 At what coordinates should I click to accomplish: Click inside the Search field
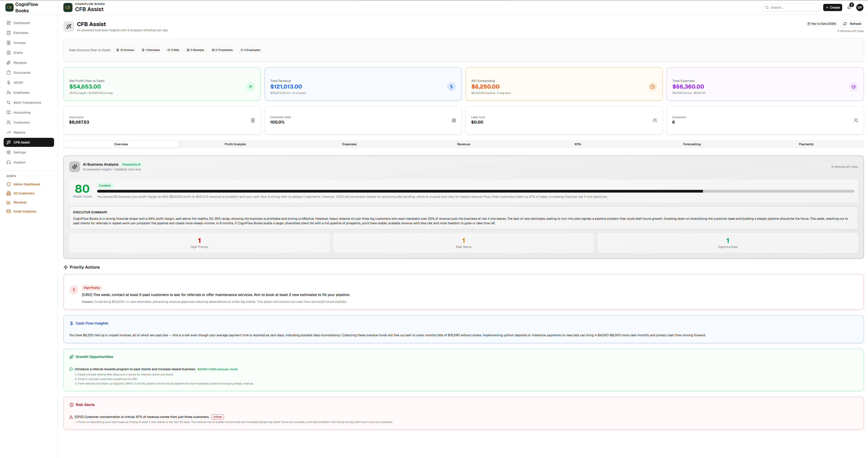coord(791,7)
